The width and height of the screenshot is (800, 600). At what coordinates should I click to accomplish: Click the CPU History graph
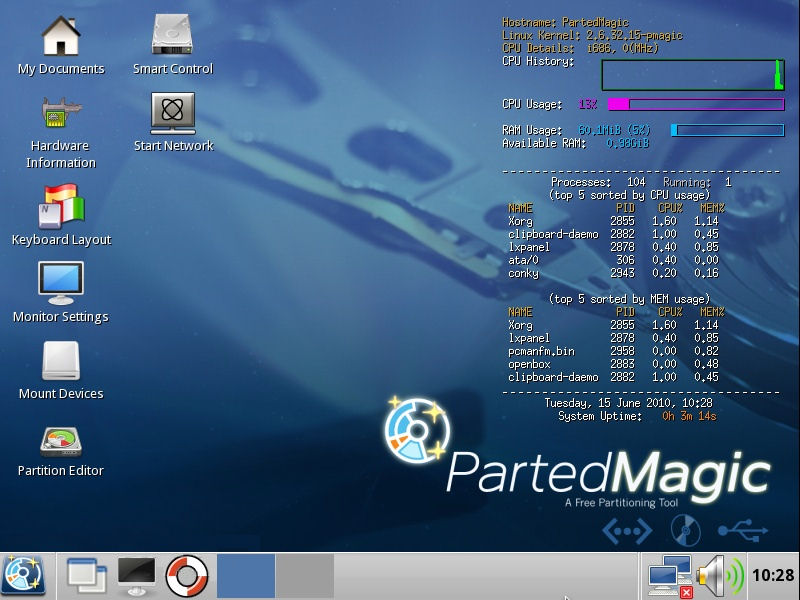tap(692, 75)
